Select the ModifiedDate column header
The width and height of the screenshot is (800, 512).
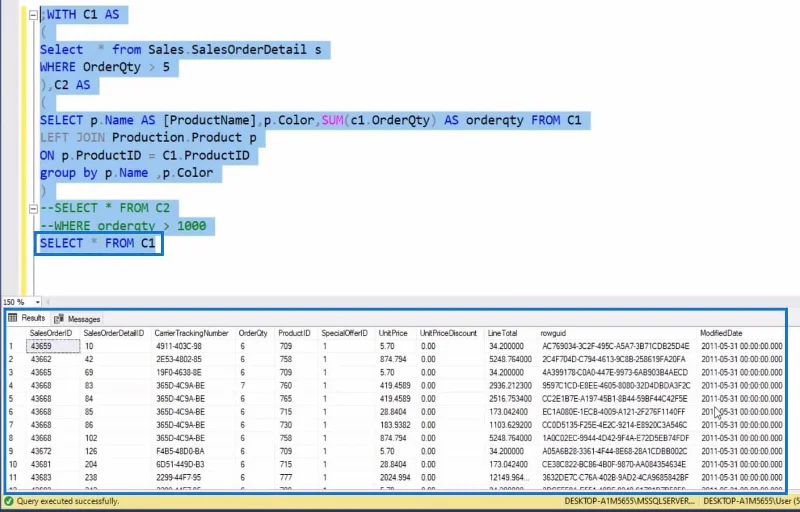coord(721,333)
